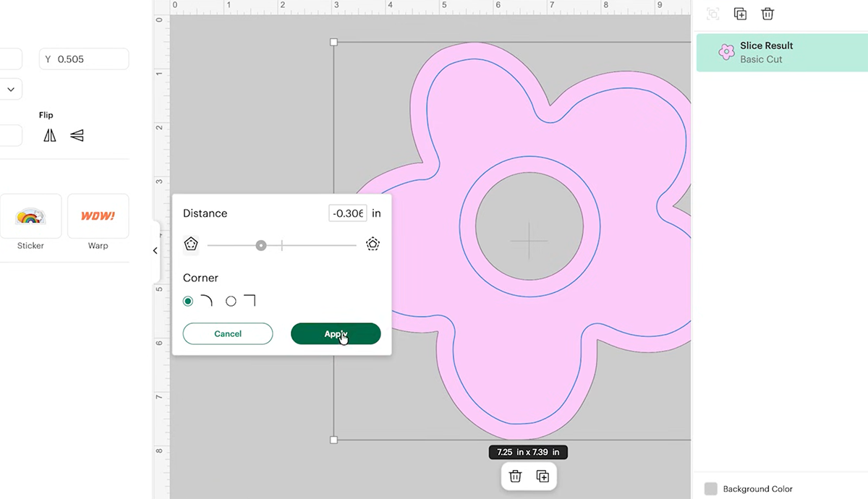Click the Delete icon in Layers panel
Image resolution: width=868 pixels, height=499 pixels.
tap(767, 14)
